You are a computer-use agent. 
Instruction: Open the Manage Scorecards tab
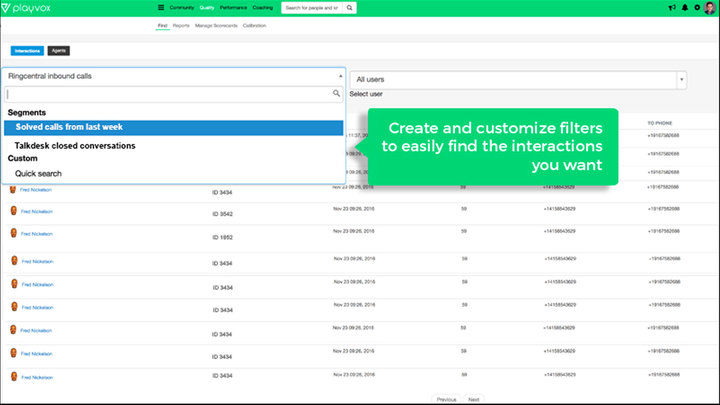tap(217, 25)
